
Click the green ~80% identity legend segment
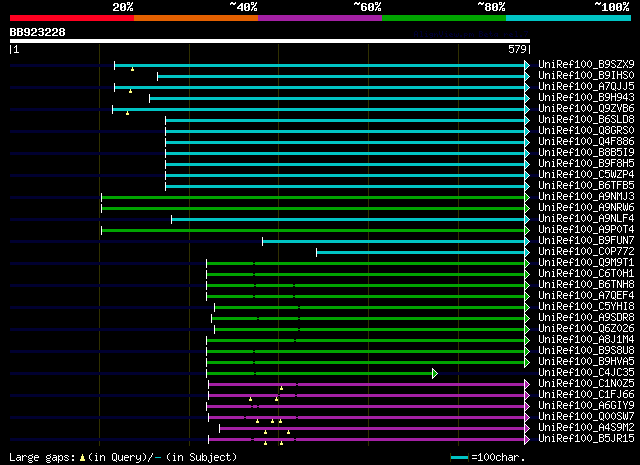[444, 18]
